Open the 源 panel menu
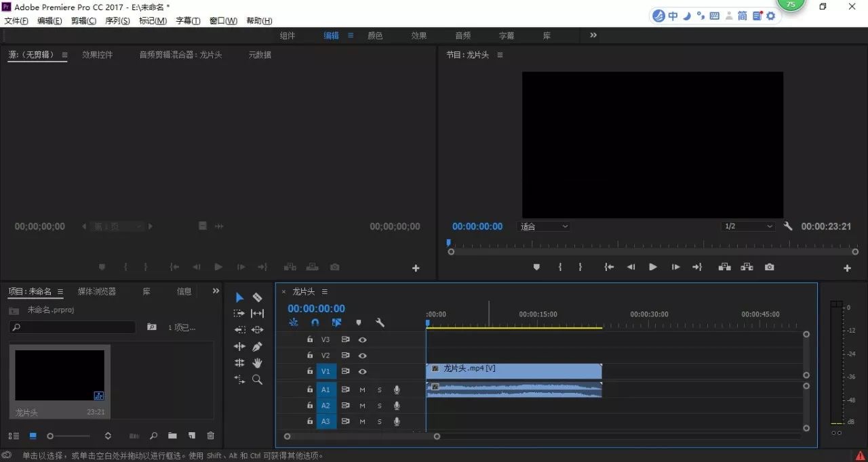This screenshot has width=868, height=462. 64,55
